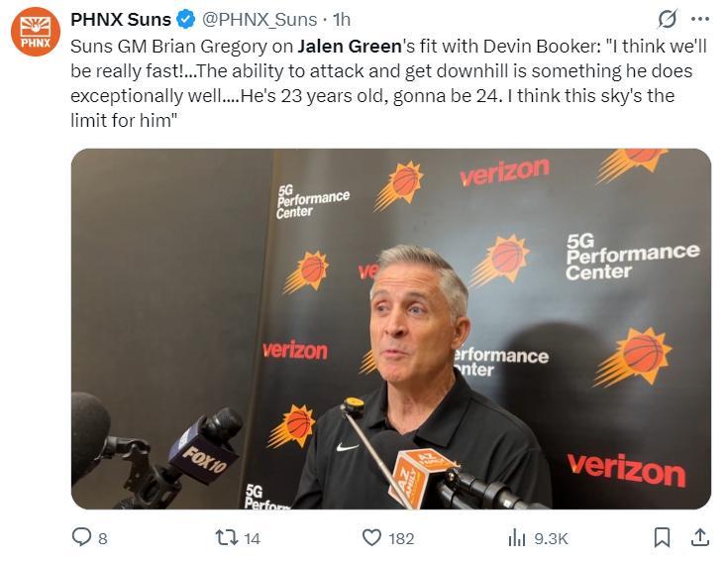Open the view analytics bar-chart icon
This screenshot has width=728, height=564.
point(516,538)
